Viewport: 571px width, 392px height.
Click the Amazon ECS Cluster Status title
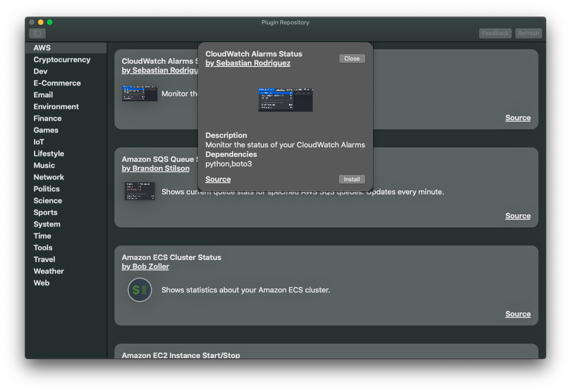click(x=171, y=257)
